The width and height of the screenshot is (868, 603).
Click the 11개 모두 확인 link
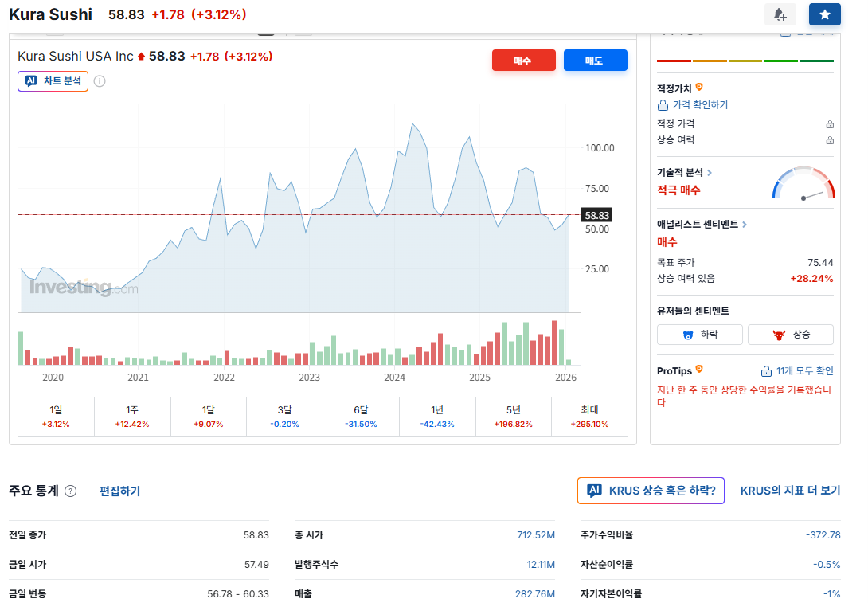point(804,371)
